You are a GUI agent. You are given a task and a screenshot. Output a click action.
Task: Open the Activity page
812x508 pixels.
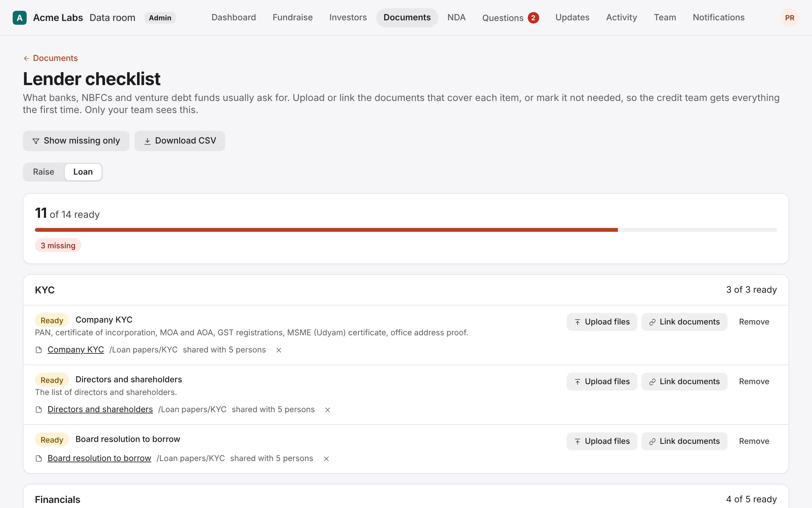coord(621,17)
